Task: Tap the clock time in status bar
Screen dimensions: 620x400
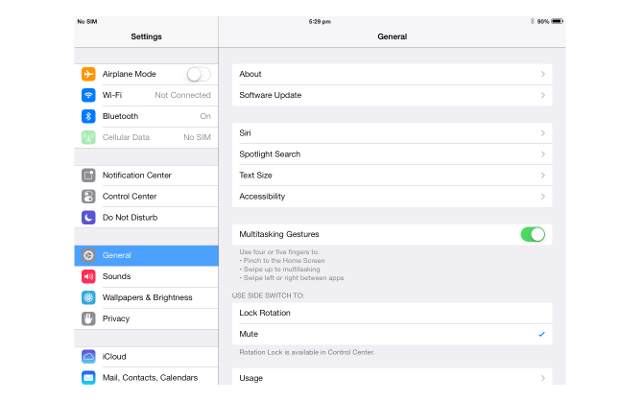Action: pyautogui.click(x=319, y=21)
